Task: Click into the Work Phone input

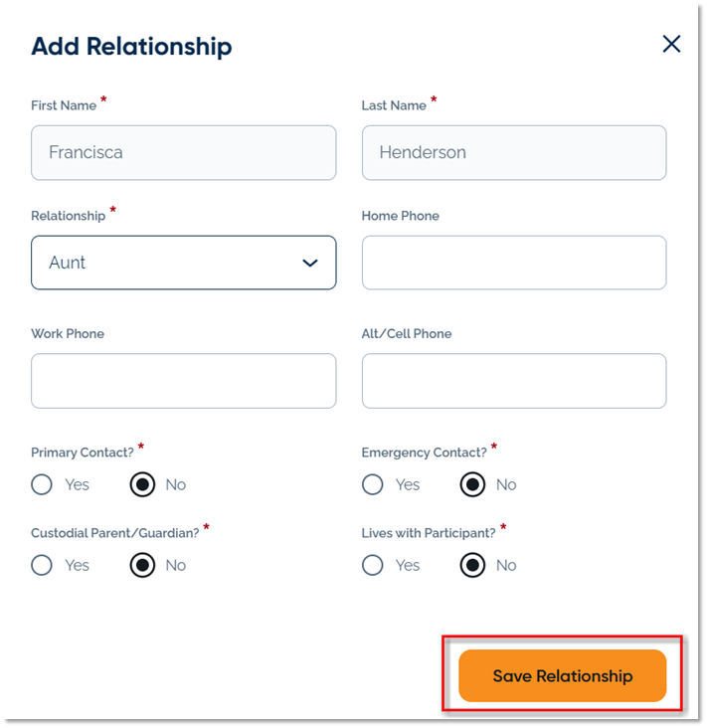Action: [183, 381]
